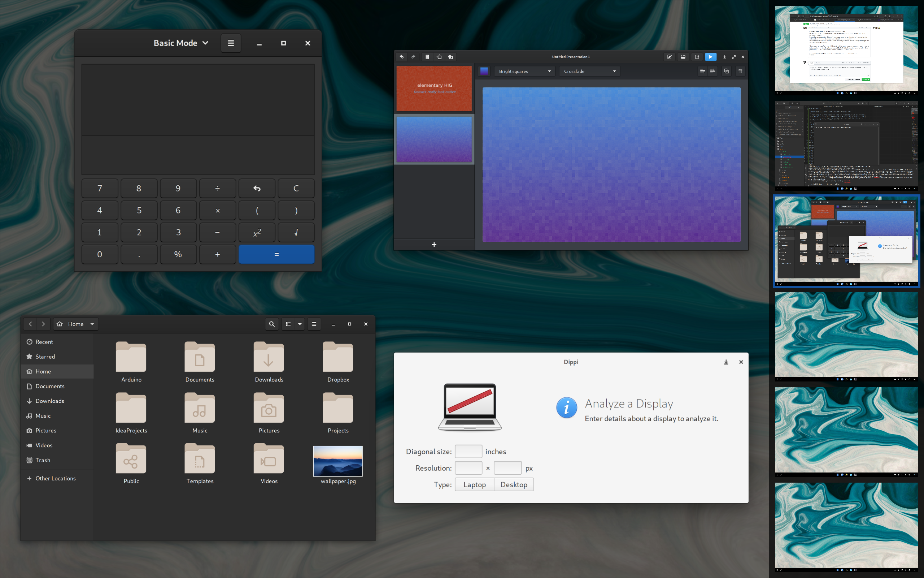The width and height of the screenshot is (924, 578).
Task: Insert an image in presentation
Action: (439, 57)
